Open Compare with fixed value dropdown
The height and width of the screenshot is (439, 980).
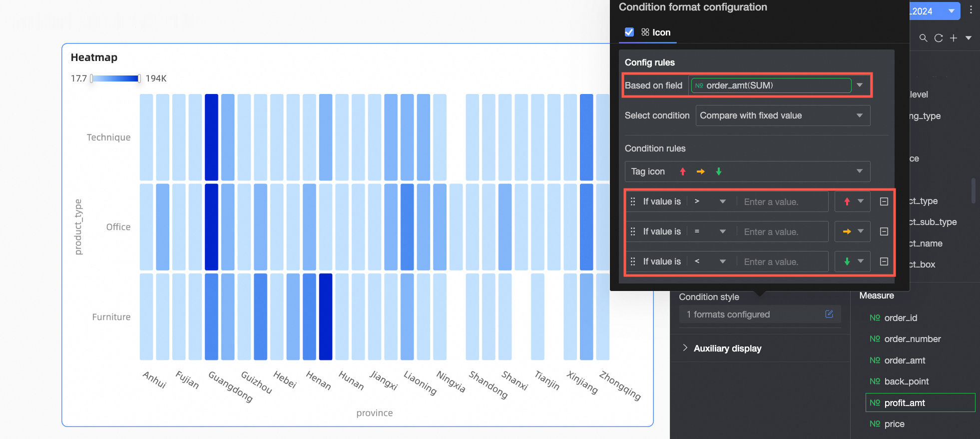coord(783,115)
